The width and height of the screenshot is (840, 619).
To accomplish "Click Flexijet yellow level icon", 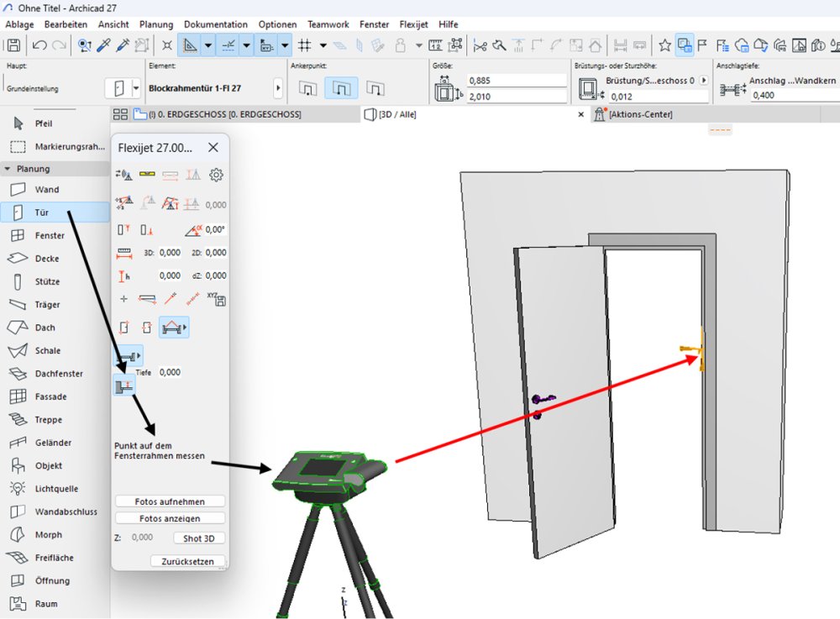I will coord(147,174).
